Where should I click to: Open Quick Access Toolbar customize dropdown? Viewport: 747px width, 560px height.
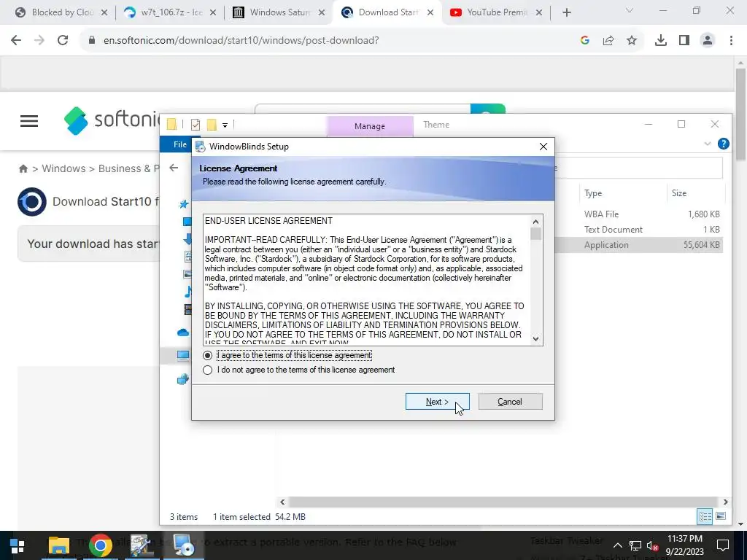pyautogui.click(x=225, y=125)
